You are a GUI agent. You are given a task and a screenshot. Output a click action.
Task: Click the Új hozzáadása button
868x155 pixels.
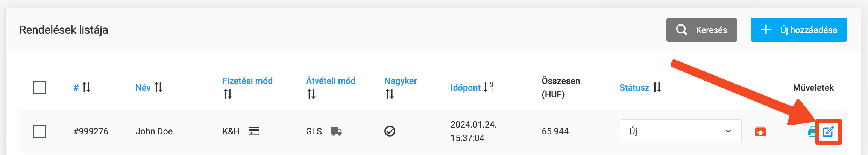pyautogui.click(x=798, y=30)
